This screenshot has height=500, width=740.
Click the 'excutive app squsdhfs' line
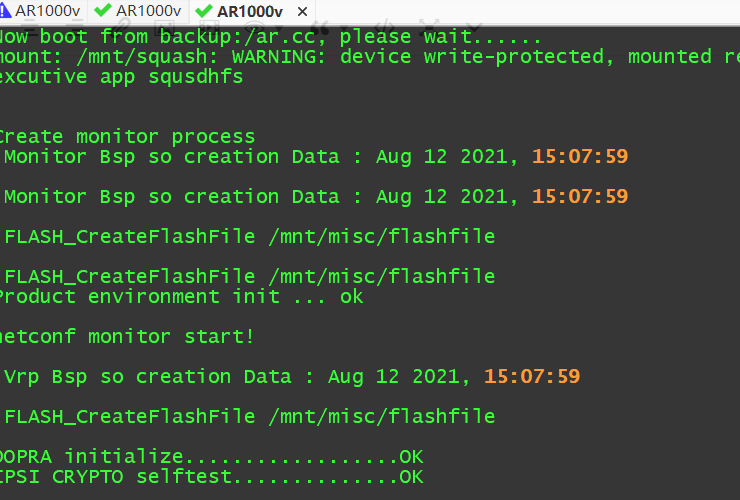point(120,77)
